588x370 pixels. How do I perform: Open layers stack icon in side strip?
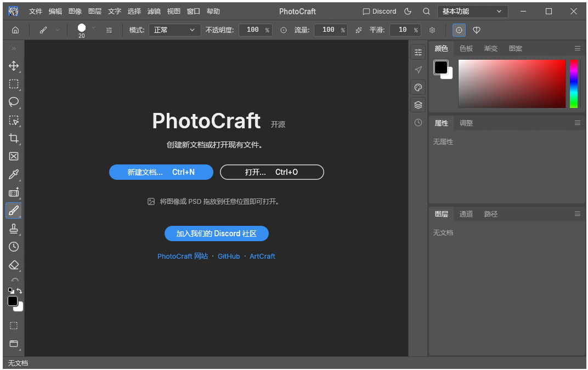[418, 105]
